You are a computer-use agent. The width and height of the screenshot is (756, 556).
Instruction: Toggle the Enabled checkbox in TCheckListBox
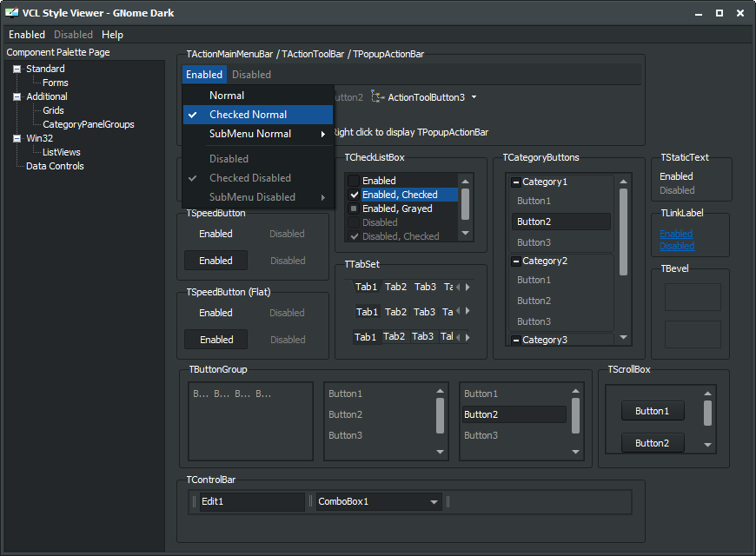click(354, 181)
